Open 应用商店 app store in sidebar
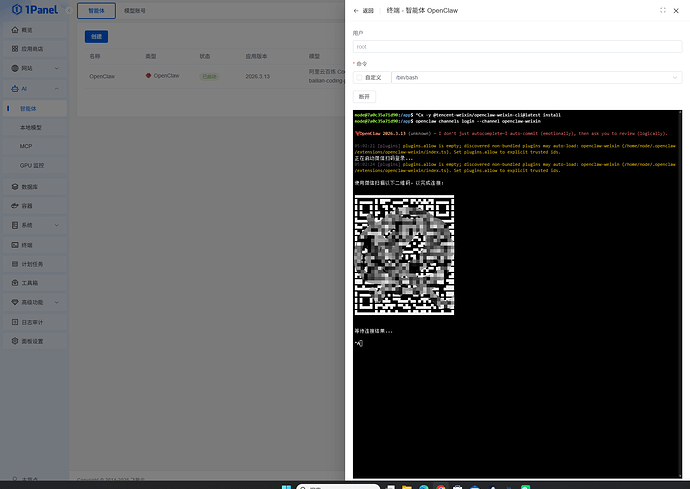Screen dimensions: 690x489 (32, 48)
